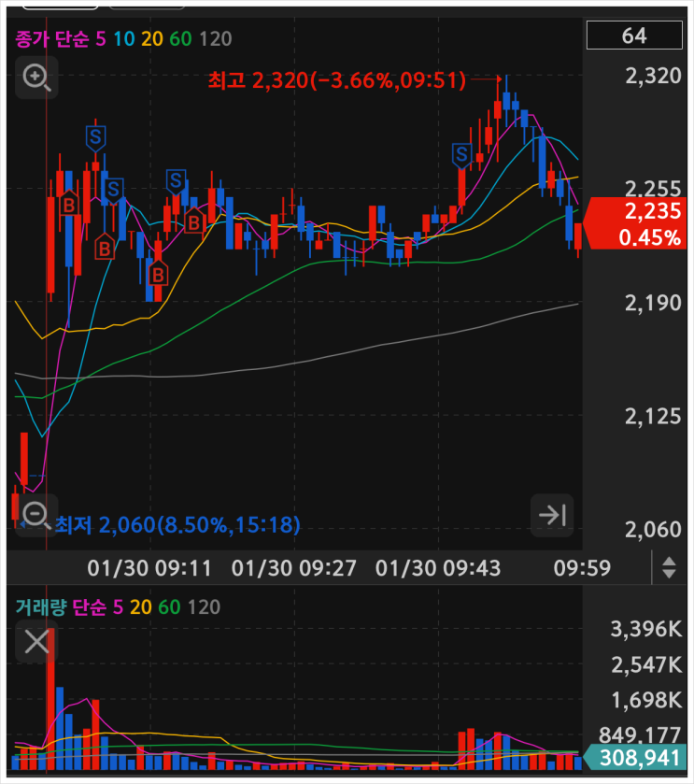Select the volume 60-period average label
This screenshot has width=694, height=784.
(169, 607)
